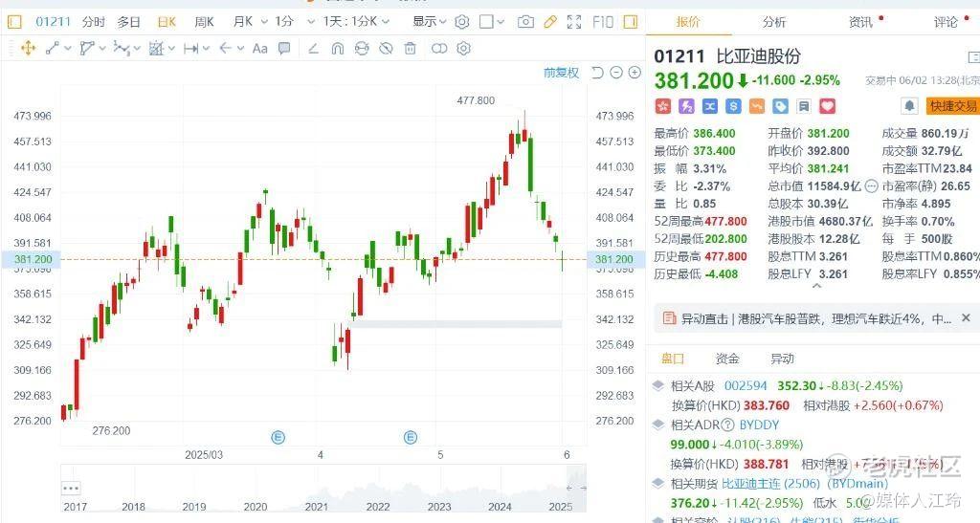Viewport: 980px width, 523px height.
Task: Toggle the right sidebar panel icon
Action: (631, 22)
